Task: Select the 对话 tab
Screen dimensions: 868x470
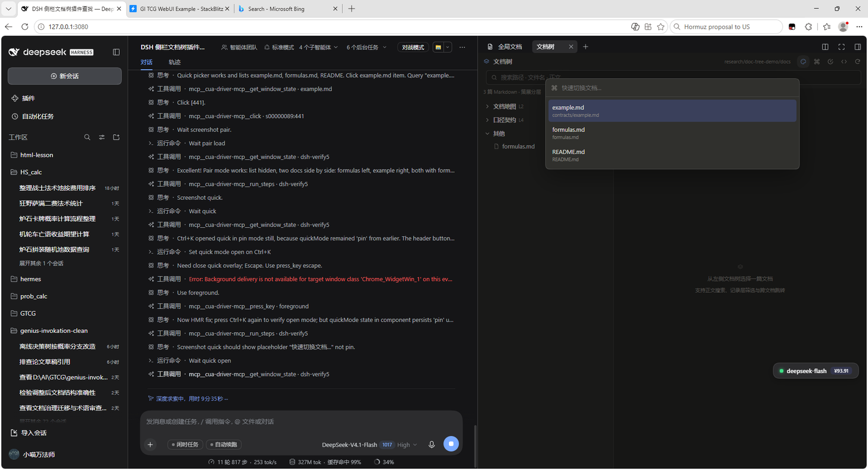Action: point(147,62)
